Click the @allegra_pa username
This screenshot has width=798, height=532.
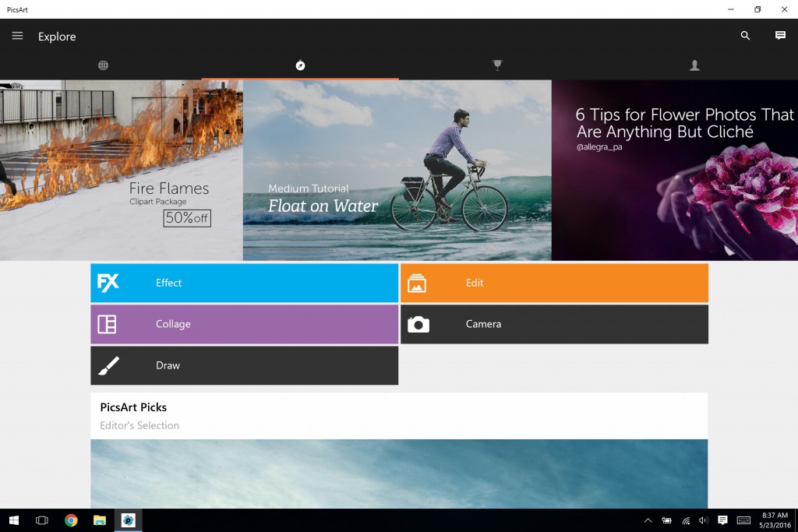(599, 147)
